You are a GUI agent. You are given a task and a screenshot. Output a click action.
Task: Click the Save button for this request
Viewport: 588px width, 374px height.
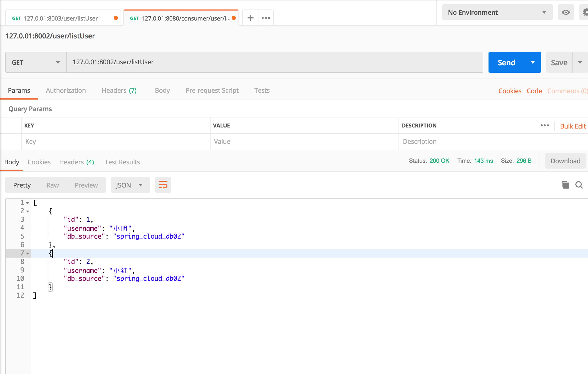(x=560, y=62)
